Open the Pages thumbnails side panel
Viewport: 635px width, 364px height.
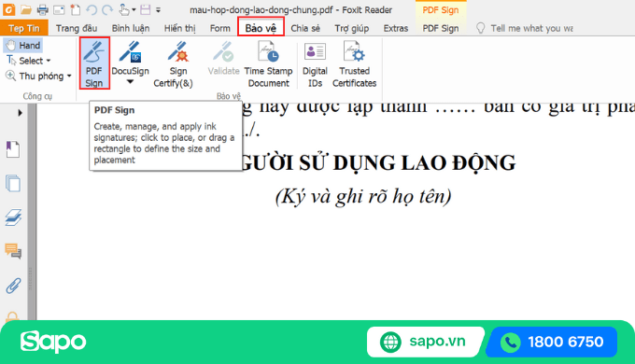(13, 184)
